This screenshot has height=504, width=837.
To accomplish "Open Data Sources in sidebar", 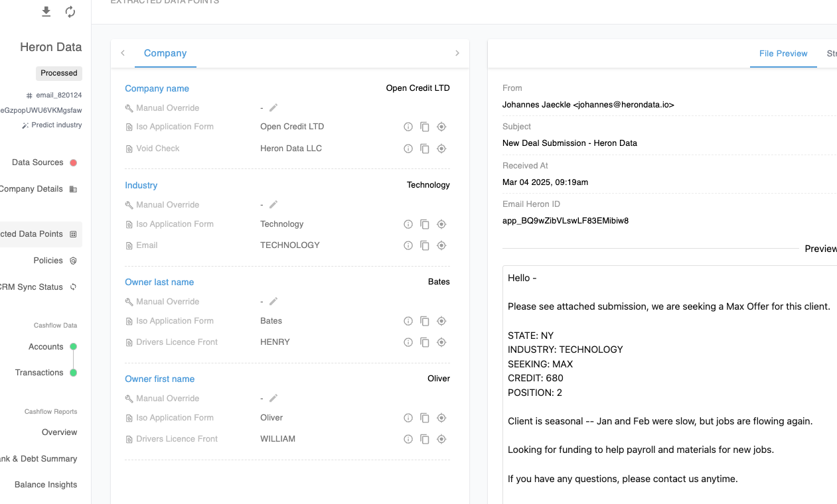I will click(x=44, y=162).
